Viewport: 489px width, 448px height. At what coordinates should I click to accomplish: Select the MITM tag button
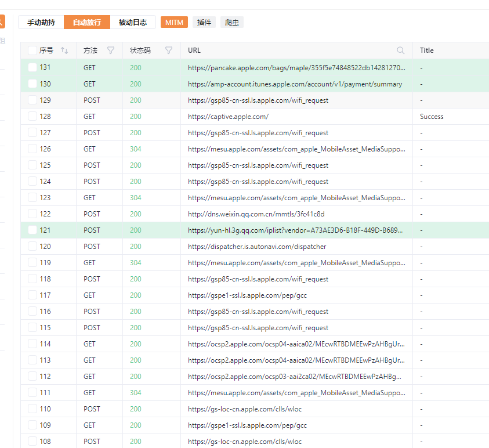click(174, 22)
